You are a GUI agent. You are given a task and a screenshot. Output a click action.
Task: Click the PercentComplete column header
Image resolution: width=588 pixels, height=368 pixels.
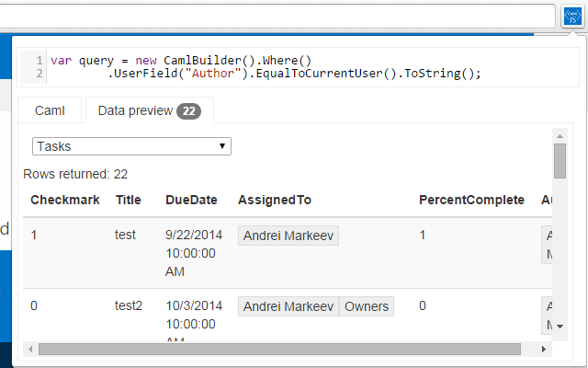(471, 200)
